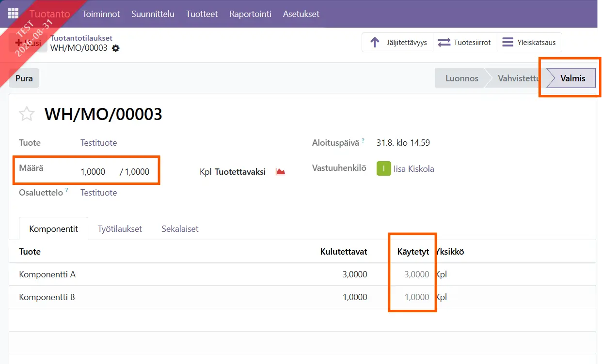This screenshot has width=602, height=364.
Task: Toggle the favorite star icon
Action: coord(27,114)
